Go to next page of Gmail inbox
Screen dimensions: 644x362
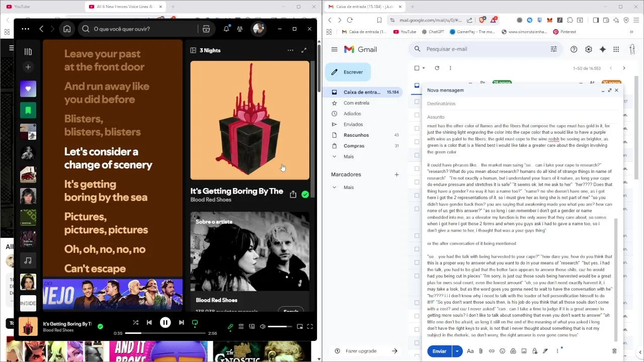(x=624, y=68)
